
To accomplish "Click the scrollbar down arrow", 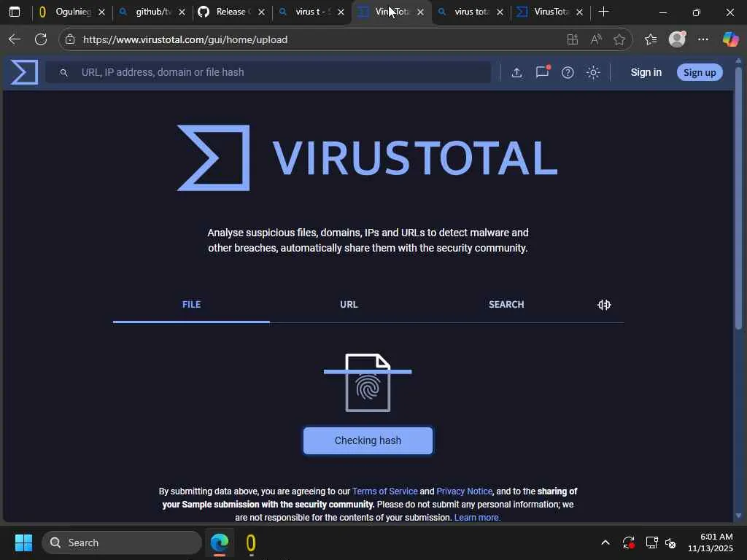I will pos(738,516).
